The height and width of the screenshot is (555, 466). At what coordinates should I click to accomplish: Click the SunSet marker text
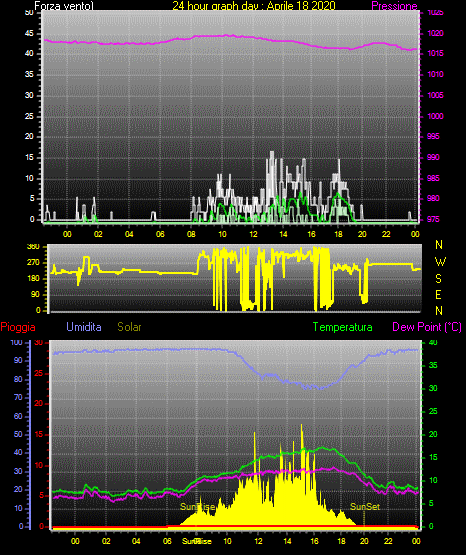[x=365, y=507]
